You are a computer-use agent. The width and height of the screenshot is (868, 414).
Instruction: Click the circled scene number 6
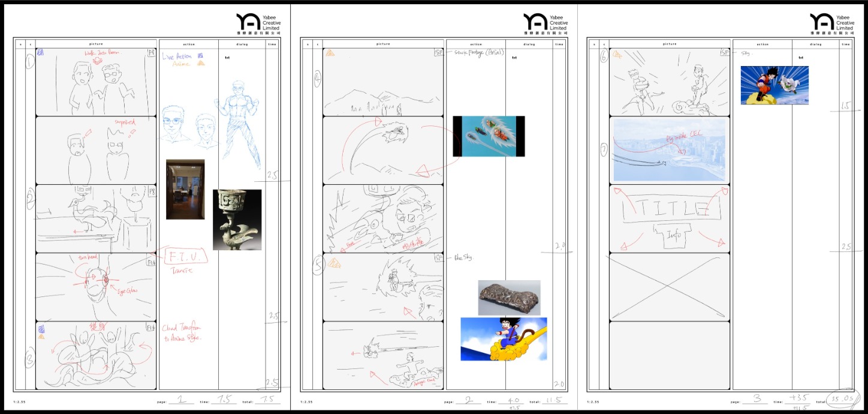[x=604, y=56]
